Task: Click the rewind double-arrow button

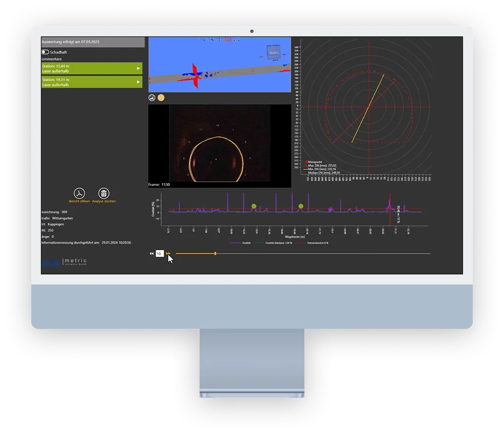Action: (151, 254)
